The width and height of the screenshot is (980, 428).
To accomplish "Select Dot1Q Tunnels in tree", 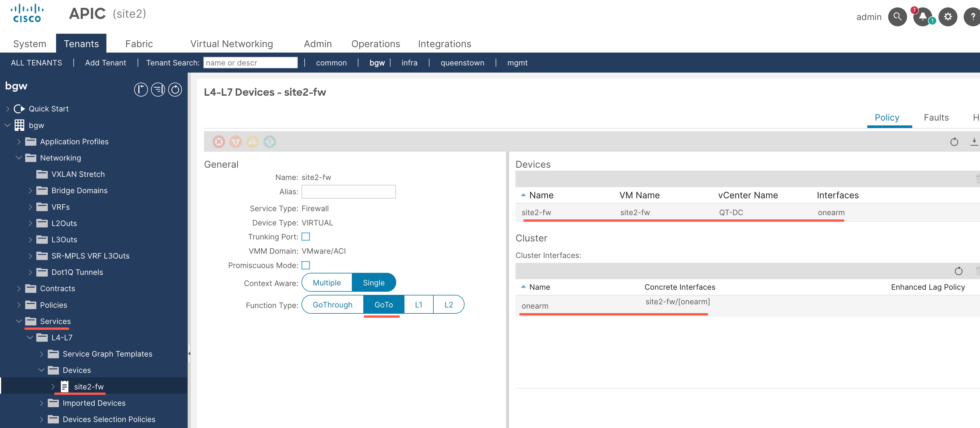I will 77,272.
